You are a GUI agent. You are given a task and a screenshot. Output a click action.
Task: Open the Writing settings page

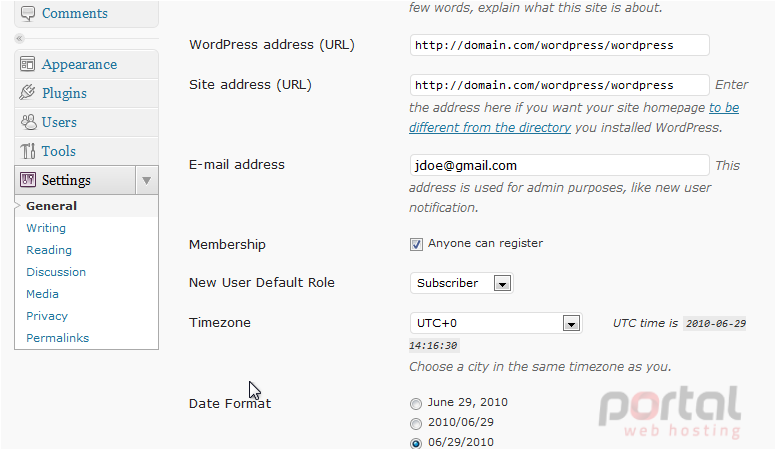coord(46,228)
